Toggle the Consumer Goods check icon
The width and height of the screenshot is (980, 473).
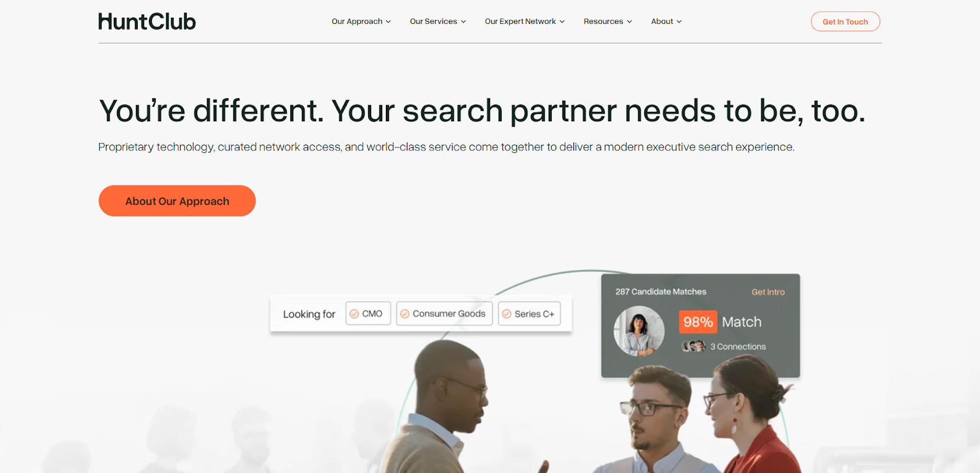pos(405,314)
